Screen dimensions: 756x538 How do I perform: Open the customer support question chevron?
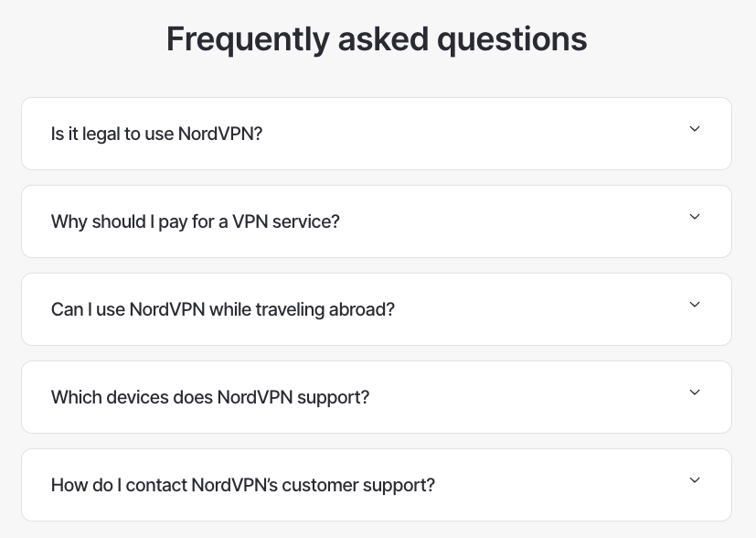point(695,479)
